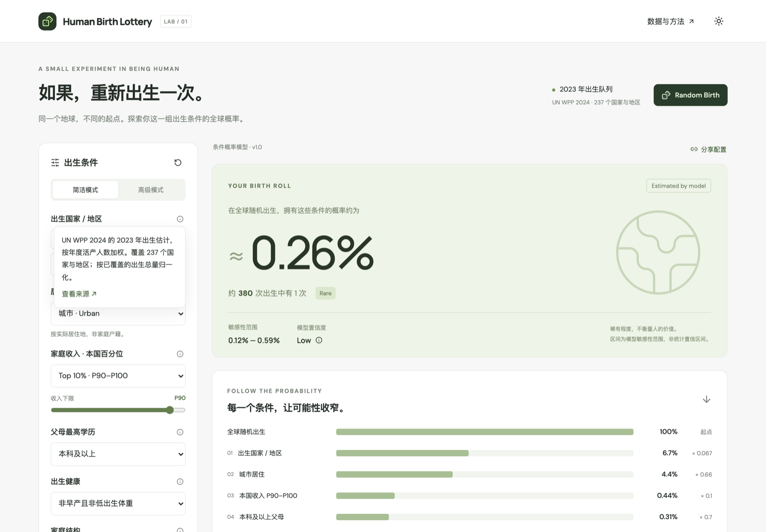Click the 出生国家 / 地区 probability bar
766x532 pixels.
[x=484, y=453]
